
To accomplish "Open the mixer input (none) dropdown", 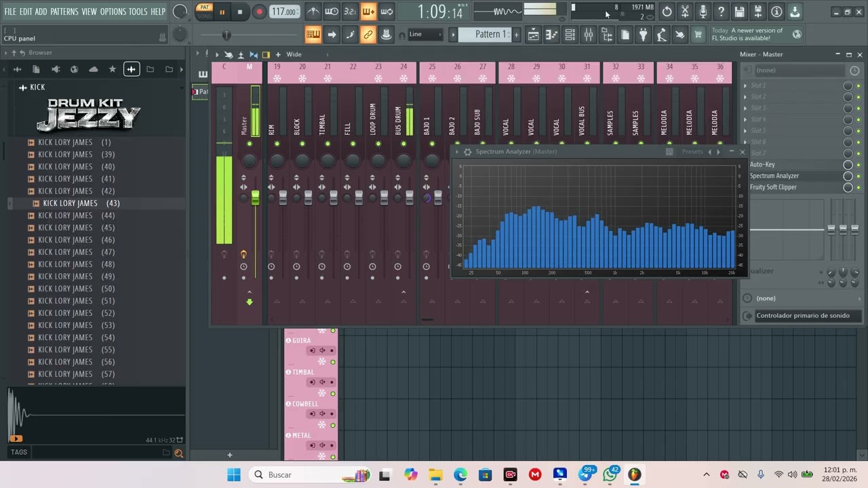I will tap(802, 70).
